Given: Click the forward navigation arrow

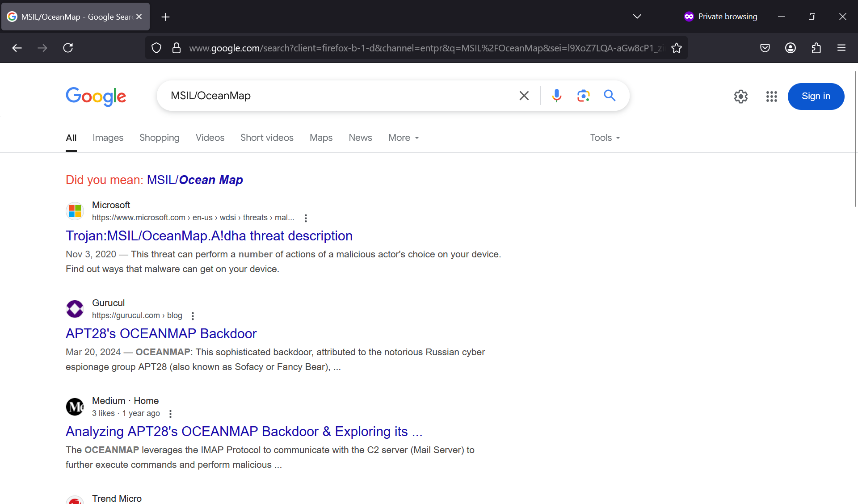Looking at the screenshot, I should coord(42,48).
